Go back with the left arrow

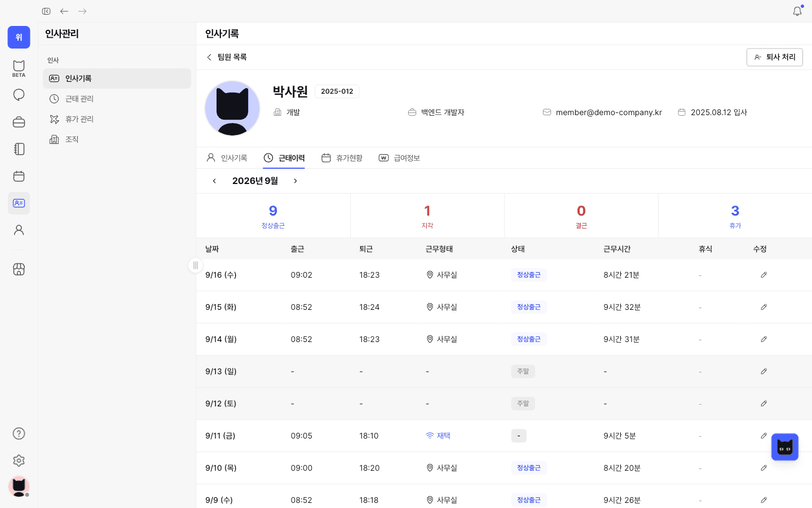pyautogui.click(x=64, y=11)
